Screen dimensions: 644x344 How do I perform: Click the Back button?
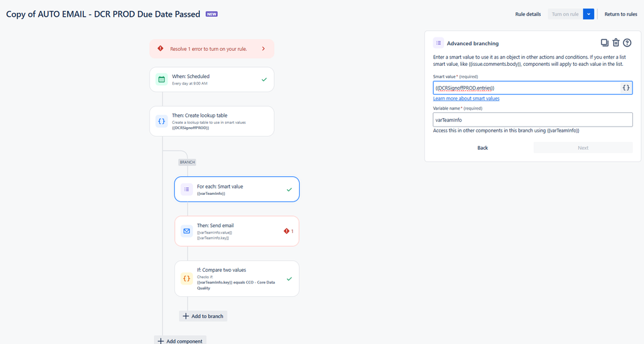[x=483, y=148]
